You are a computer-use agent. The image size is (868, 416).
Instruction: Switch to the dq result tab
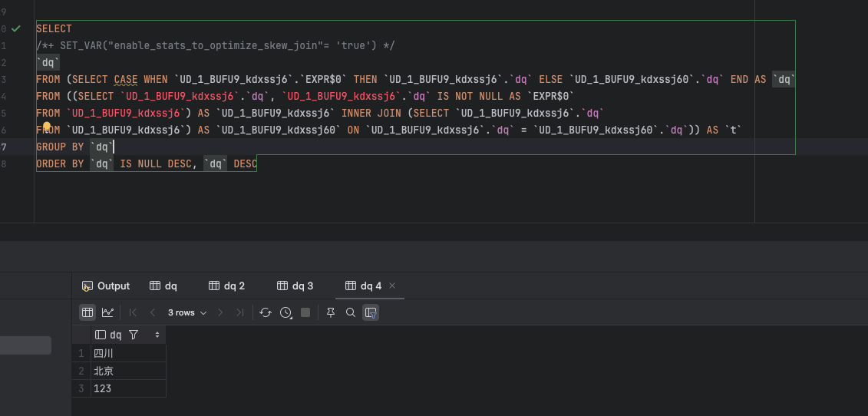pyautogui.click(x=163, y=286)
